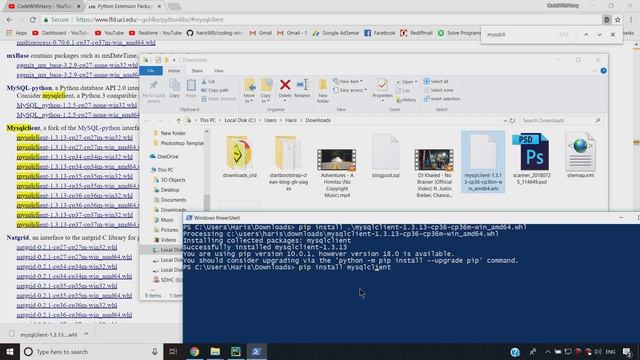Image resolution: width=640 pixels, height=360 pixels.
Task: Open the Windows Start menu
Action: pos(10,351)
